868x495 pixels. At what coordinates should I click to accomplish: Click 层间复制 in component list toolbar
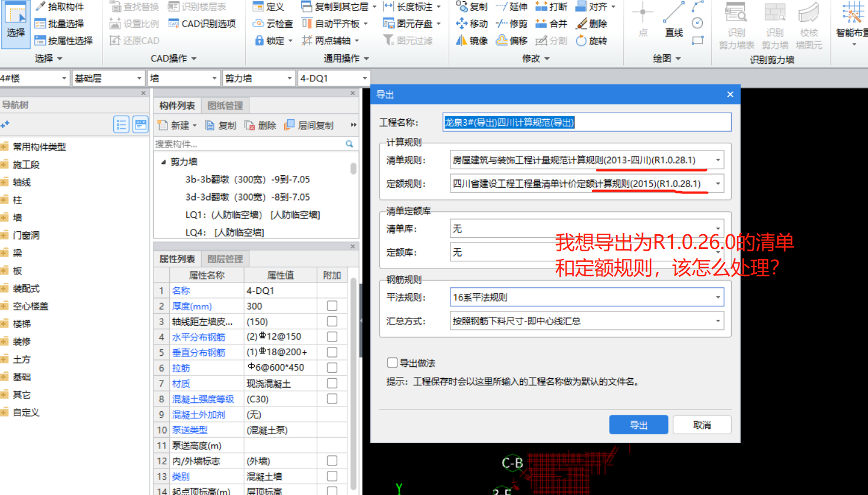pyautogui.click(x=309, y=125)
